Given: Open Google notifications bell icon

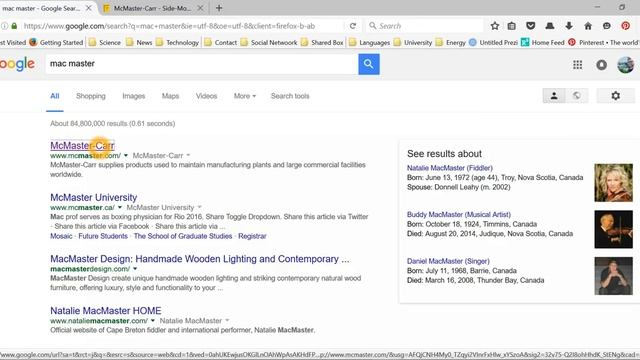Looking at the screenshot, I should point(601,64).
